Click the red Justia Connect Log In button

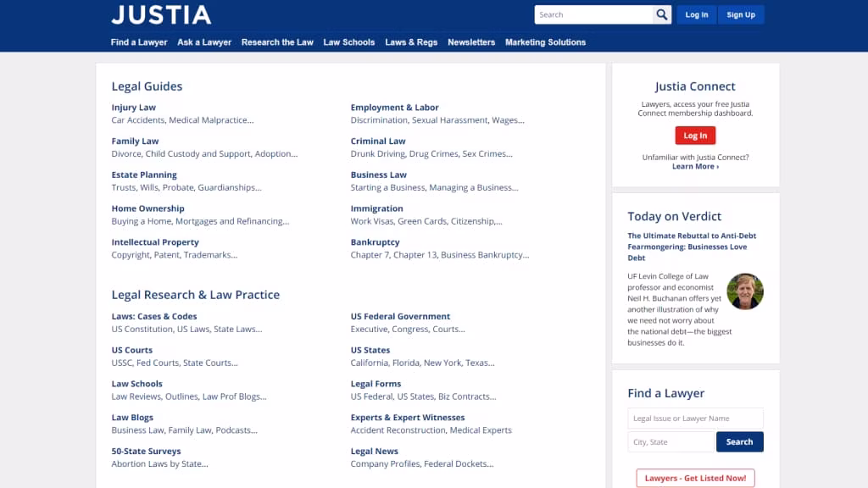[x=695, y=136]
